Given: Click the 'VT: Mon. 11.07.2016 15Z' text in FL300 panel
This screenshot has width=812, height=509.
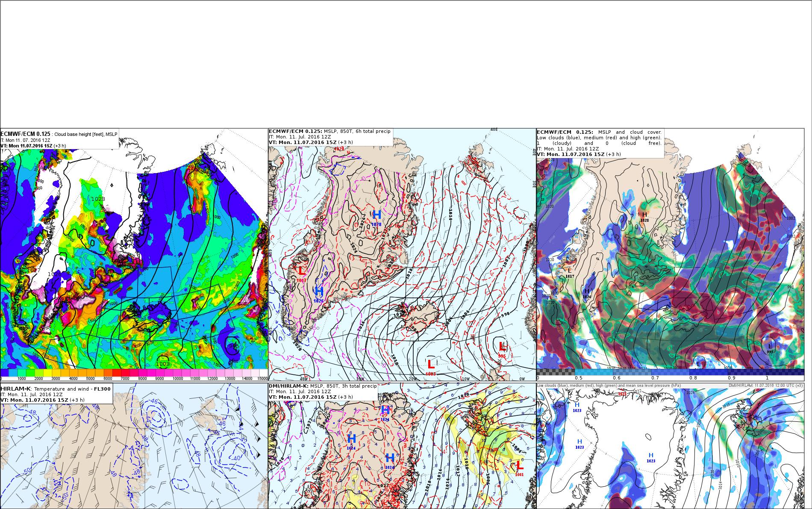Looking at the screenshot, I should coord(35,400).
